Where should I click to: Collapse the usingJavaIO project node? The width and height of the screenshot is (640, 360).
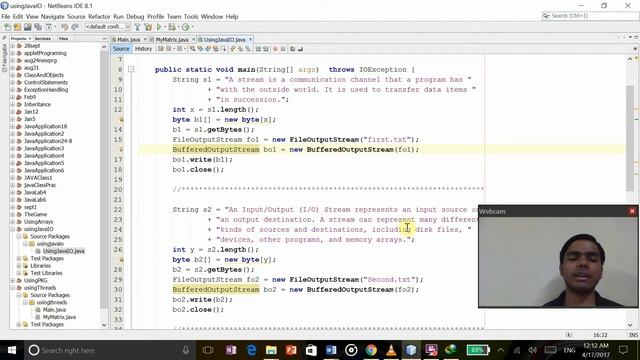tap(12, 229)
